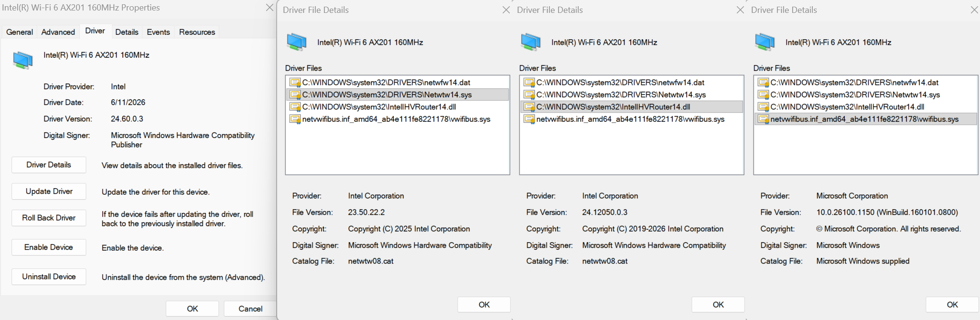Click the driver version value 24.60.0.3
The image size is (980, 320).
click(127, 118)
